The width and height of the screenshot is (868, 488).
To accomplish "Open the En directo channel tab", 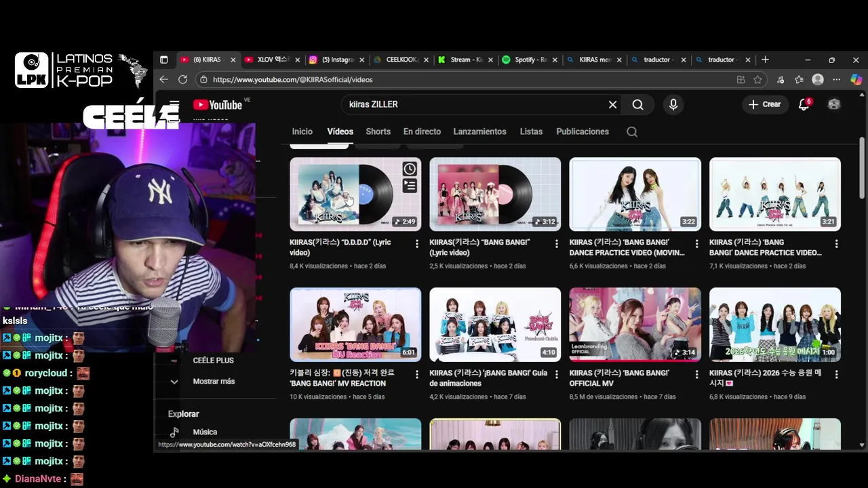I will (422, 131).
